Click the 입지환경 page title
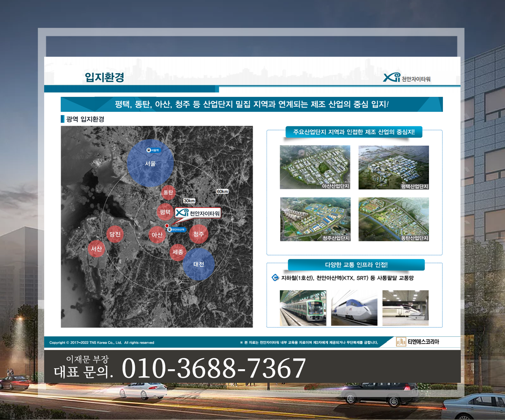This screenshot has width=505, height=420. point(105,77)
